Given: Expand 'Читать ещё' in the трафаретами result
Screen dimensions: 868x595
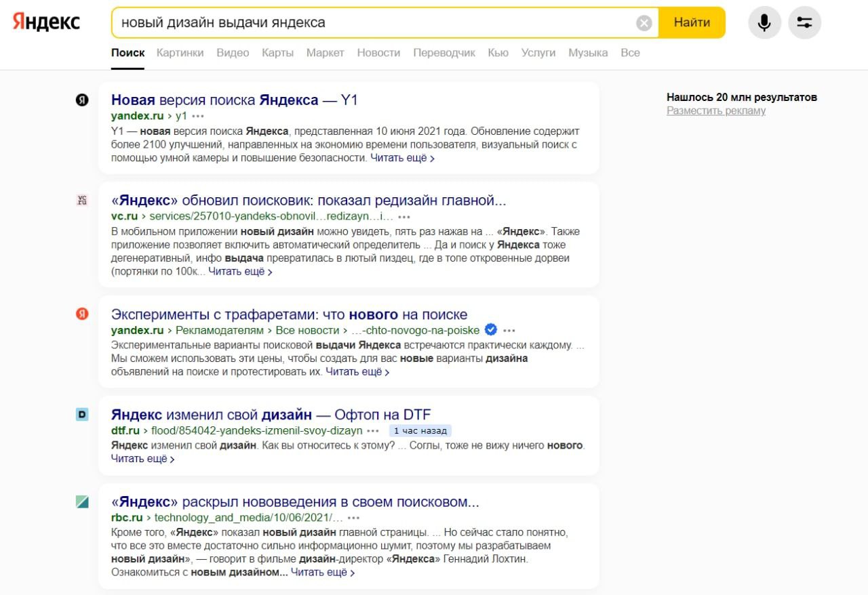Looking at the screenshot, I should click(x=357, y=372).
